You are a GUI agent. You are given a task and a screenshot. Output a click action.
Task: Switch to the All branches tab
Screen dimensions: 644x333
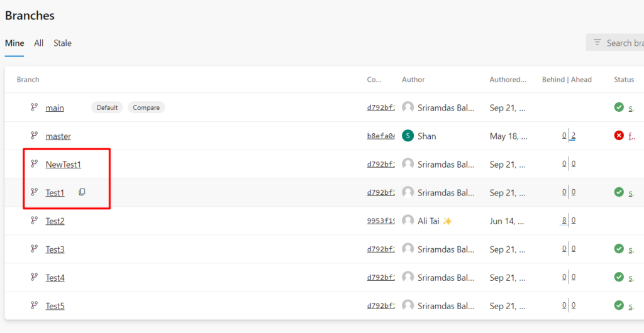[39, 43]
